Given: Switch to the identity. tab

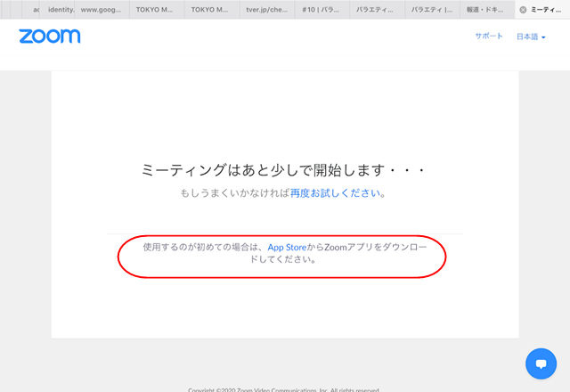Looking at the screenshot, I should point(57,10).
